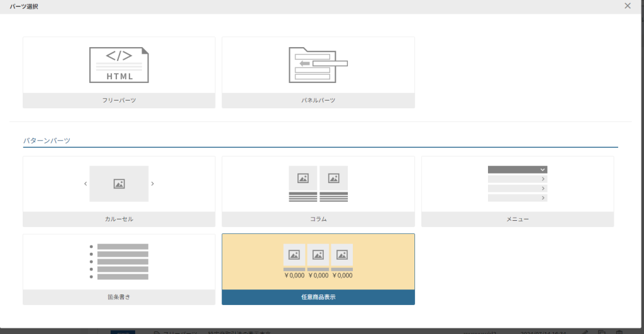644x334 pixels.
Task: Select the HTML free parts icon
Action: pyautogui.click(x=119, y=65)
